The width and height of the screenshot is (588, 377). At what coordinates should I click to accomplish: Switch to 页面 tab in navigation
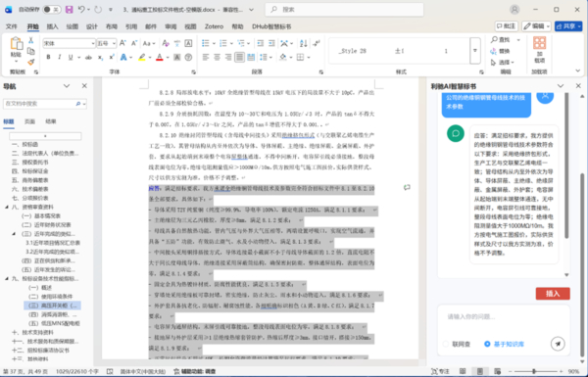click(x=29, y=121)
